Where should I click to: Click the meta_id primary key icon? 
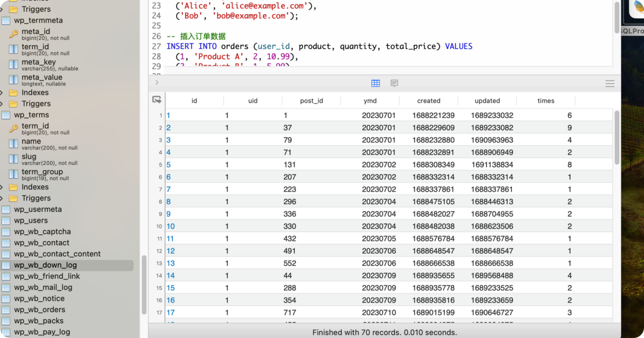coord(13,34)
